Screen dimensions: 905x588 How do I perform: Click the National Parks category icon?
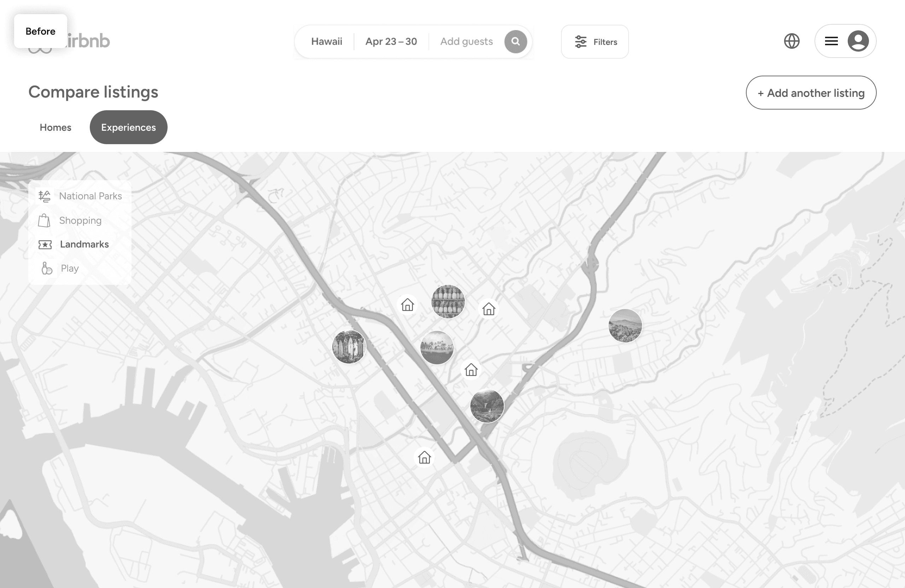[45, 196]
